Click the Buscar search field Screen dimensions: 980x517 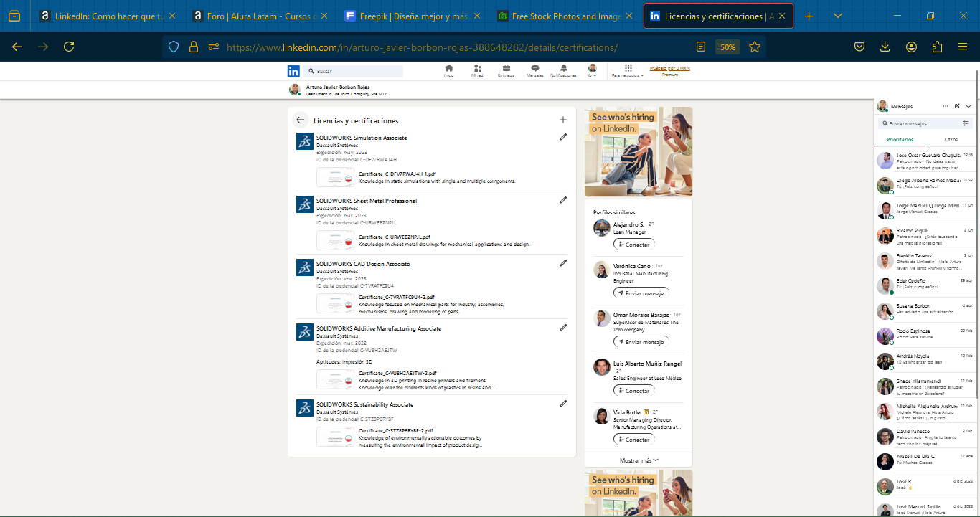(x=353, y=71)
